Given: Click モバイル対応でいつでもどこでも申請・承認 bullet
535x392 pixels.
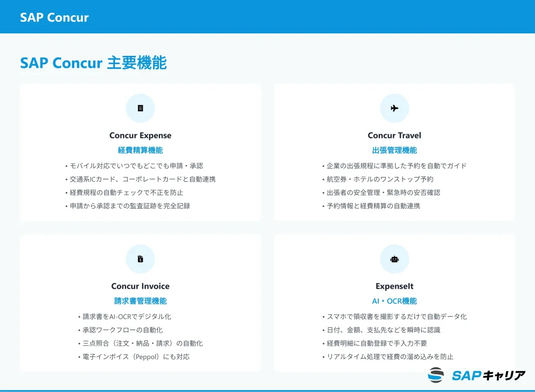Looking at the screenshot, I should [x=134, y=166].
